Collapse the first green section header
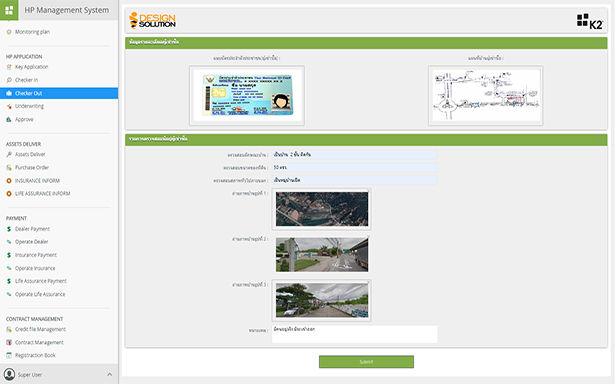This screenshot has width=615, height=384. pyautogui.click(x=599, y=42)
